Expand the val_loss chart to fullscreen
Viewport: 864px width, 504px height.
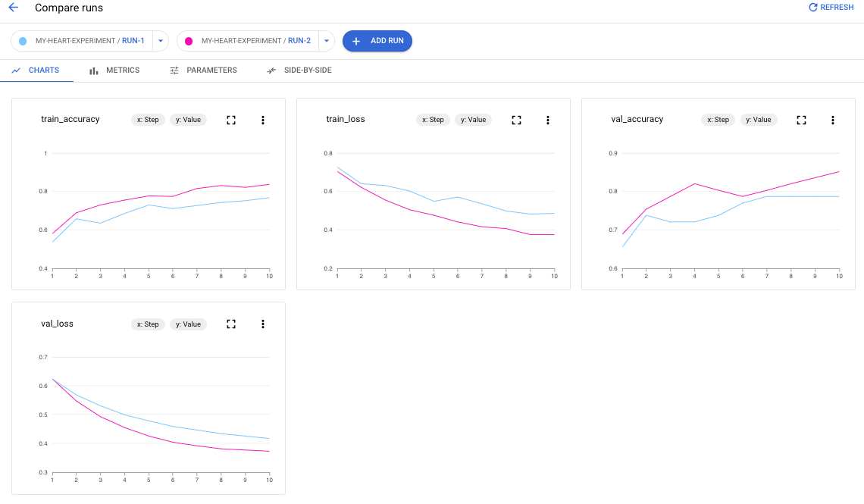click(x=231, y=324)
